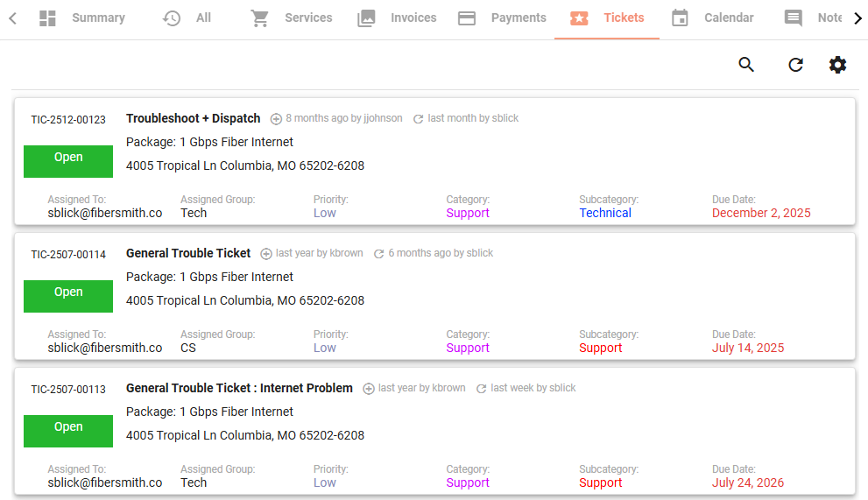Open ticket settings gear icon
Image resolution: width=868 pixels, height=500 pixels.
coord(837,65)
